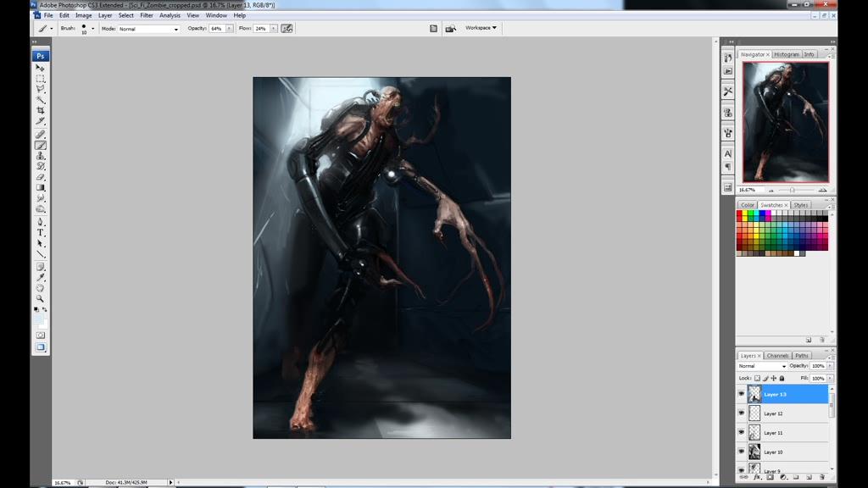Pick the red swatch in Swatches panel
868x488 pixels.
(739, 213)
